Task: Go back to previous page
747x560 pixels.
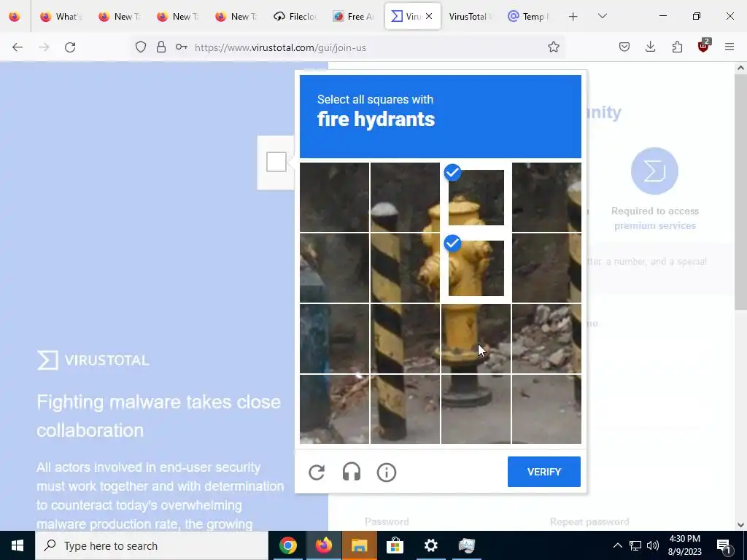Action: (x=18, y=47)
